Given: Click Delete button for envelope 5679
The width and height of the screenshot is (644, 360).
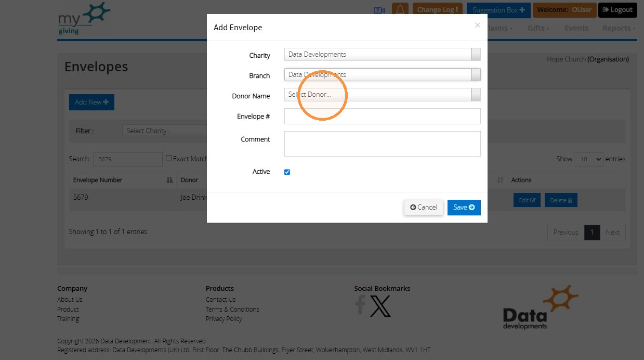Looking at the screenshot, I should (561, 200).
